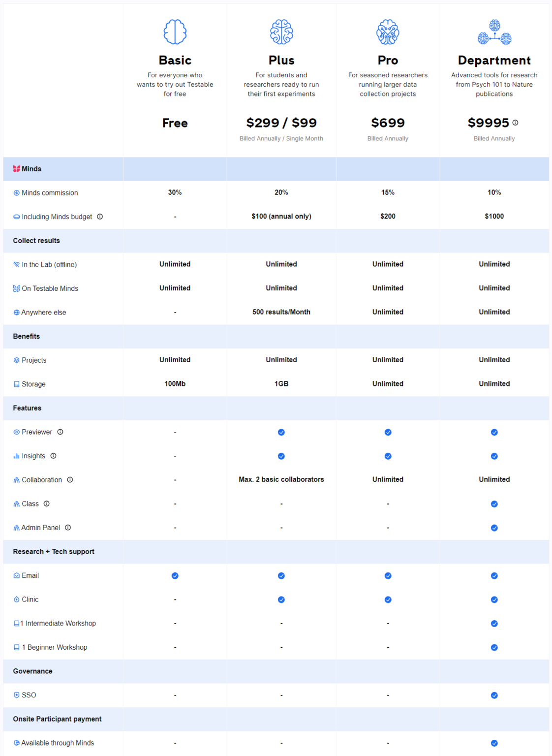This screenshot has width=552, height=756.
Task: Click the checkmark for Previewer in Plus
Action: click(281, 432)
